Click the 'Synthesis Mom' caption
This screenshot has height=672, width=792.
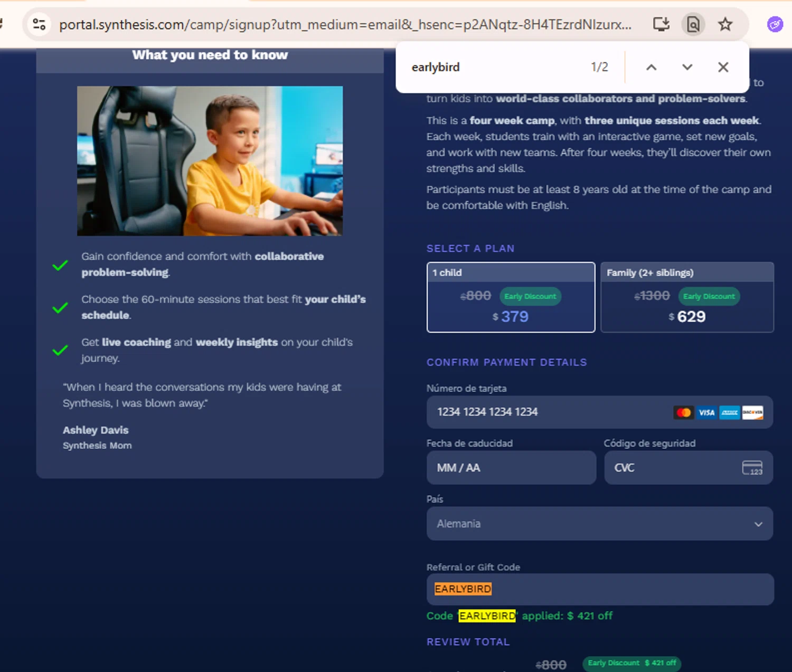97,446
